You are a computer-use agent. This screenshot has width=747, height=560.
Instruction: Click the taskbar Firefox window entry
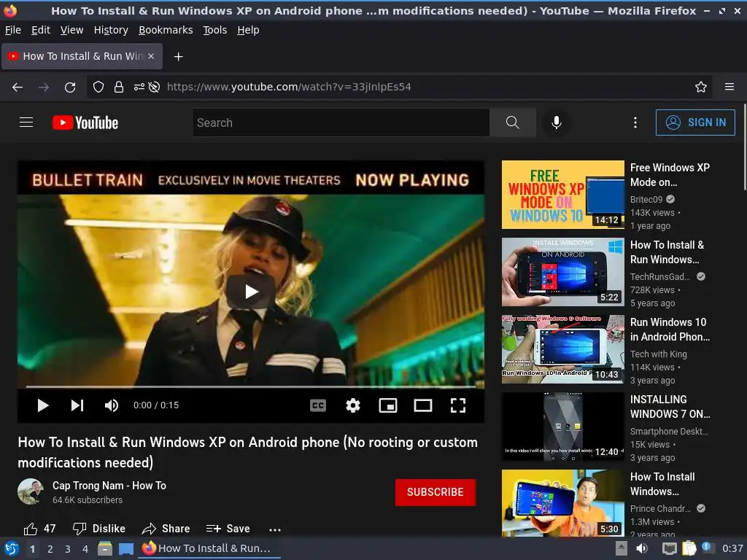pyautogui.click(x=209, y=548)
